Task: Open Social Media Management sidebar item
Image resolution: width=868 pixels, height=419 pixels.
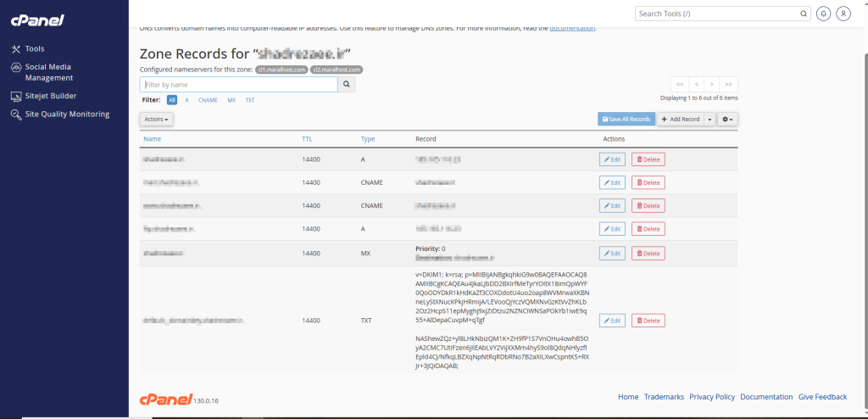Action: (x=48, y=72)
